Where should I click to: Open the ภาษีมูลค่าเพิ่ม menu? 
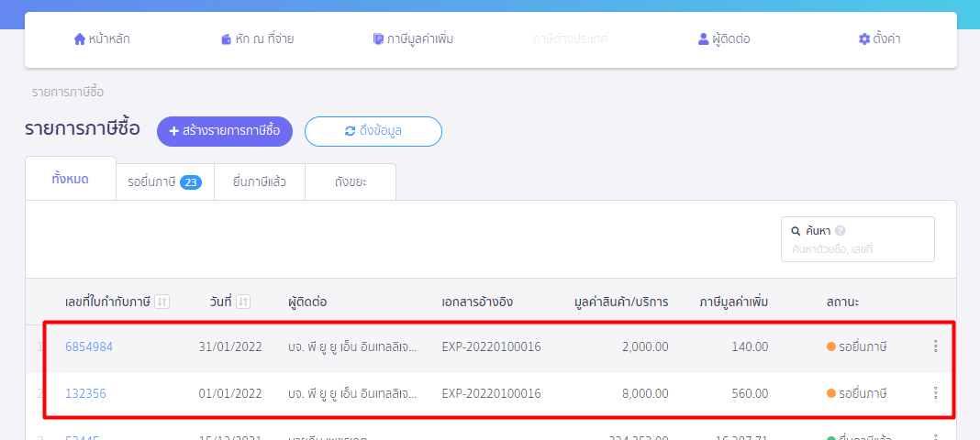413,38
